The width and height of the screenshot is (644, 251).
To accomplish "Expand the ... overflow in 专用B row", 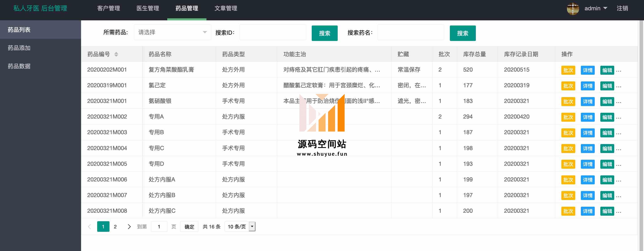I will click(619, 134).
